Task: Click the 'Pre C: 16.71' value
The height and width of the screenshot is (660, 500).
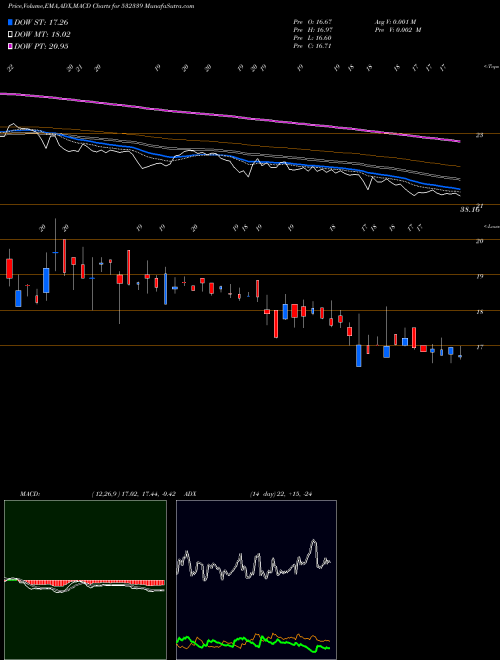Action: tap(314, 46)
